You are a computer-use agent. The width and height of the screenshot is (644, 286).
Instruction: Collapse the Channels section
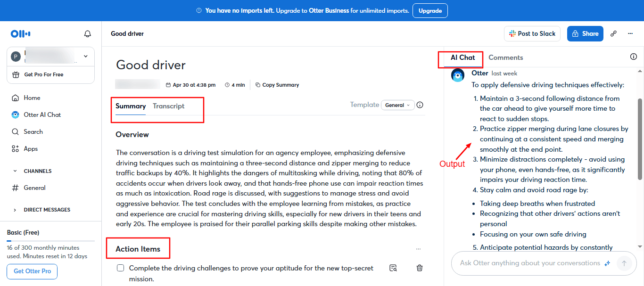click(x=15, y=171)
